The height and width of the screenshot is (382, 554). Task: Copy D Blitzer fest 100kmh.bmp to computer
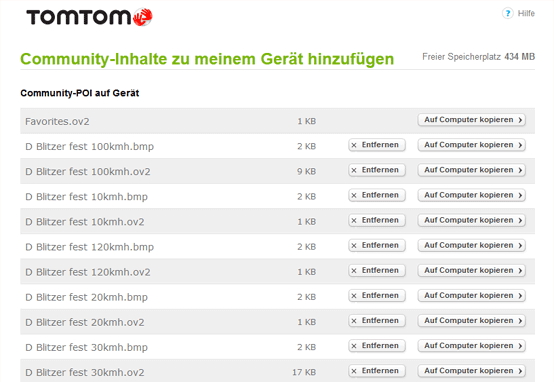(x=472, y=145)
